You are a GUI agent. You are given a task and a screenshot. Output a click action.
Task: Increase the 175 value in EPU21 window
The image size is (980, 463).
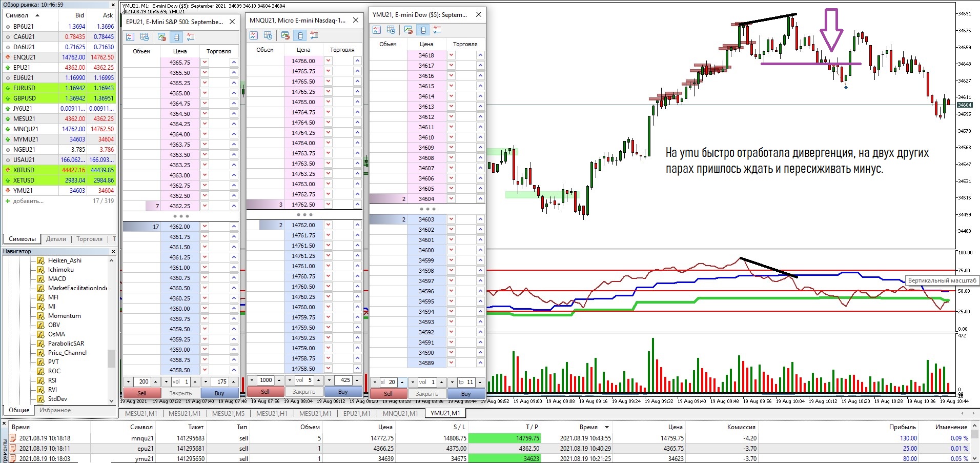pyautogui.click(x=234, y=381)
